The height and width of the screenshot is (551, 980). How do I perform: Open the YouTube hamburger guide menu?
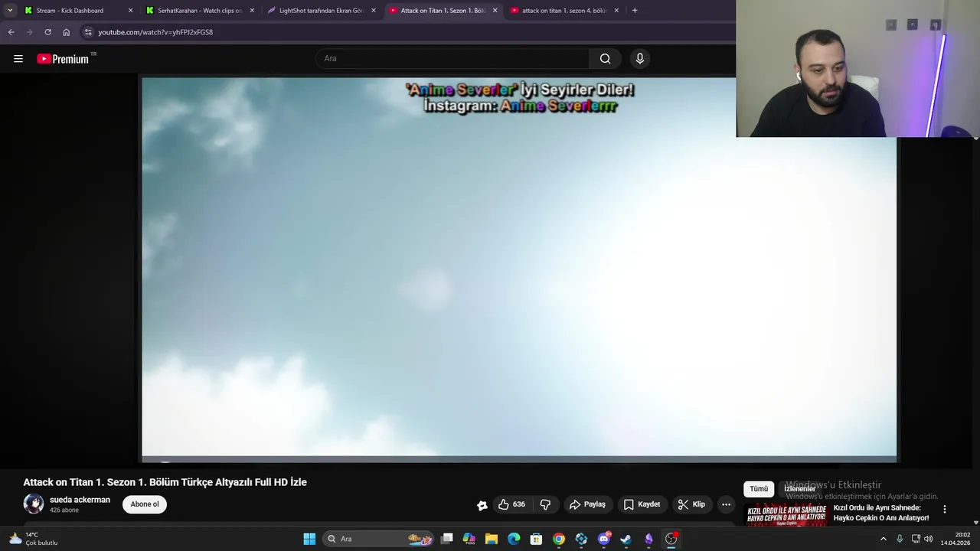[18, 59]
